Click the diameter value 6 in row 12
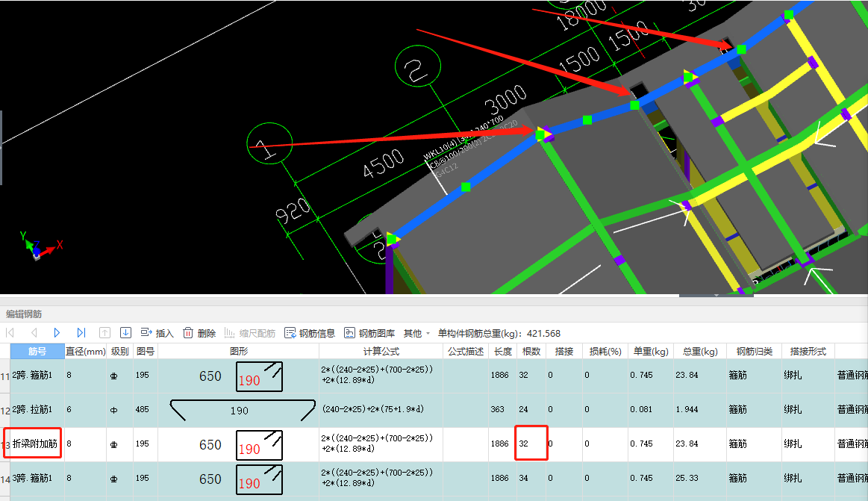 pyautogui.click(x=69, y=410)
